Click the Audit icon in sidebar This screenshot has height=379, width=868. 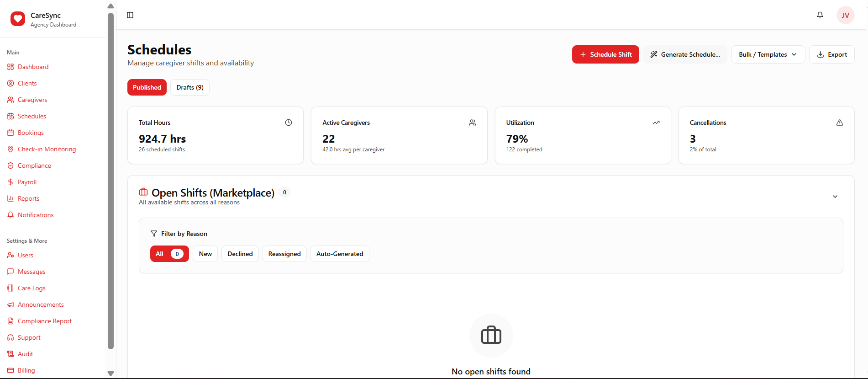click(11, 354)
